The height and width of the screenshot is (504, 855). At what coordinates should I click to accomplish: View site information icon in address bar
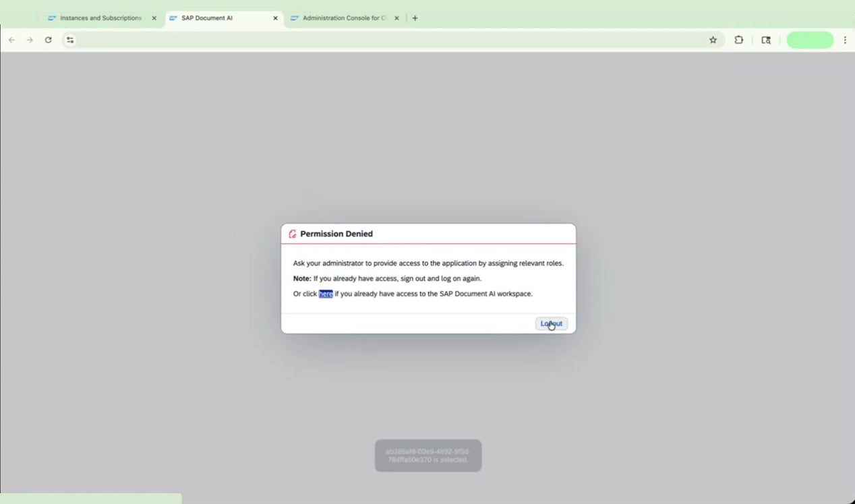click(70, 40)
